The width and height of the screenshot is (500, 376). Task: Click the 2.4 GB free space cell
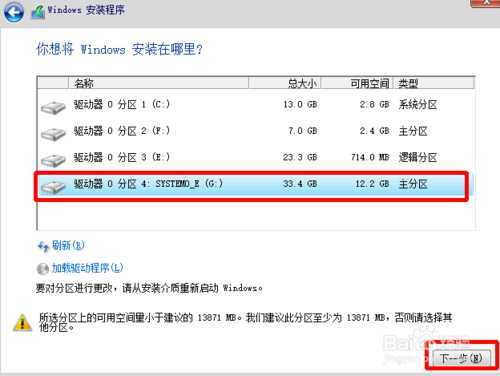(x=374, y=131)
